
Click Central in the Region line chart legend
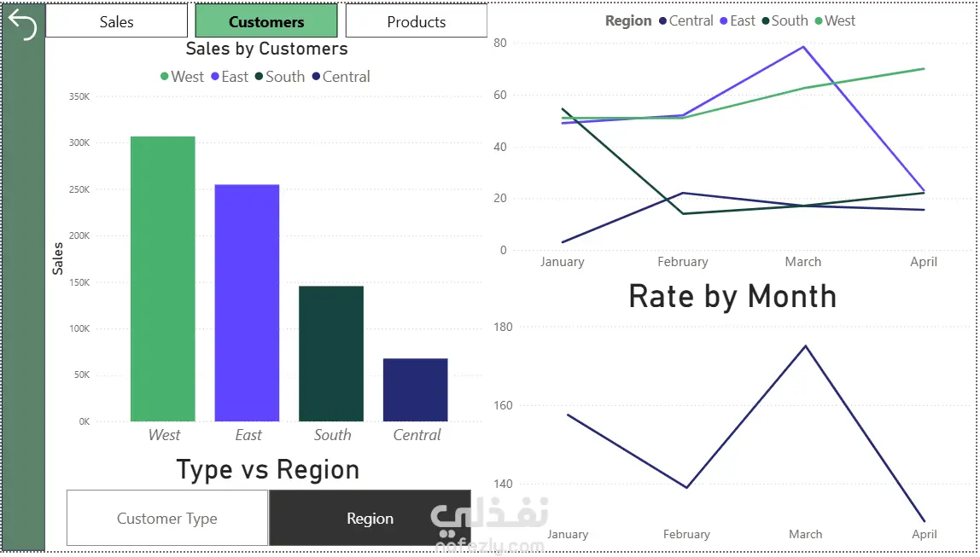(686, 20)
